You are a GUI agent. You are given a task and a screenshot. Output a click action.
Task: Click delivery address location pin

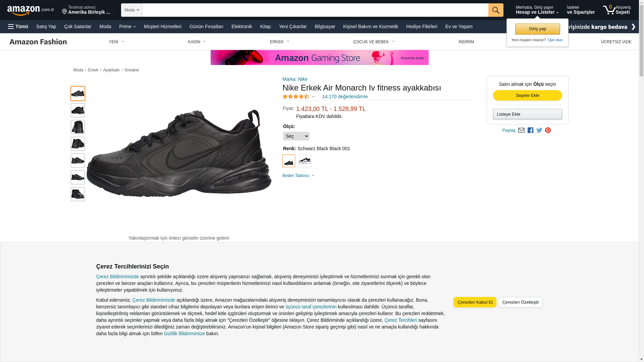coord(64,12)
